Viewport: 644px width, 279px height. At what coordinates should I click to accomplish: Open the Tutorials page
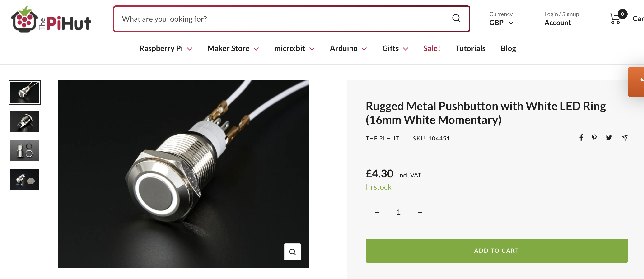470,48
